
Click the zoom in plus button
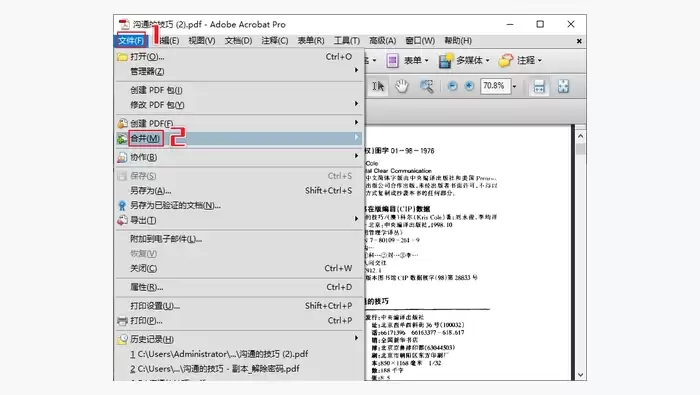point(469,86)
